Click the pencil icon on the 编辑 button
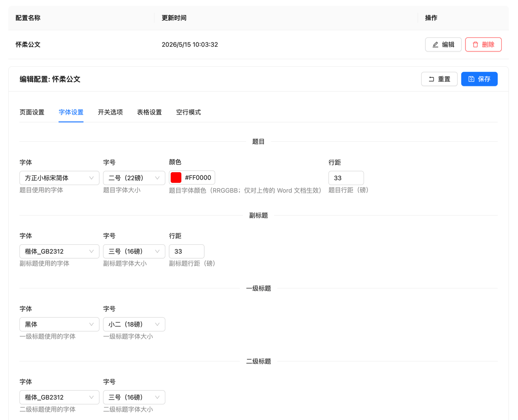Viewport: 518px width, 420px height. (436, 45)
